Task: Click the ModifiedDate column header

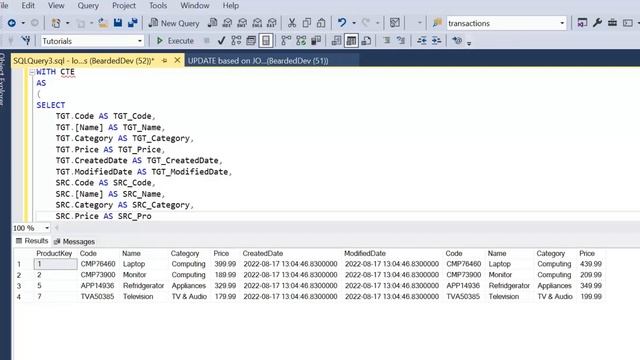Action: [364, 253]
